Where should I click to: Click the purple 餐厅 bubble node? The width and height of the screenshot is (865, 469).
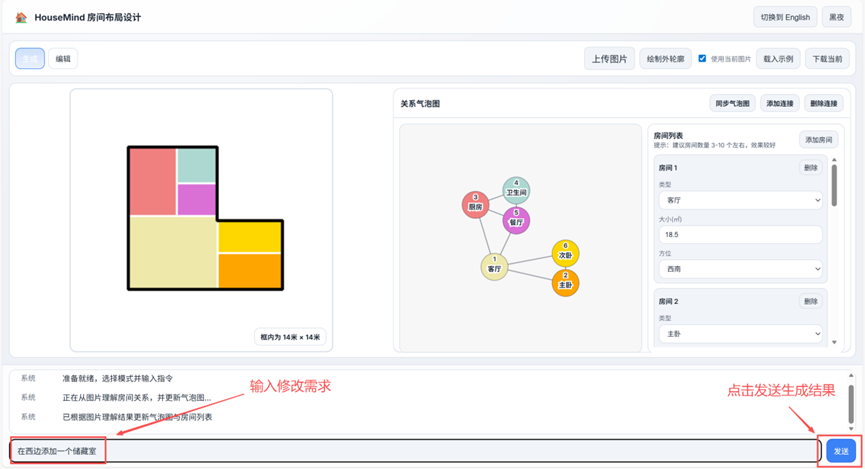[516, 219]
